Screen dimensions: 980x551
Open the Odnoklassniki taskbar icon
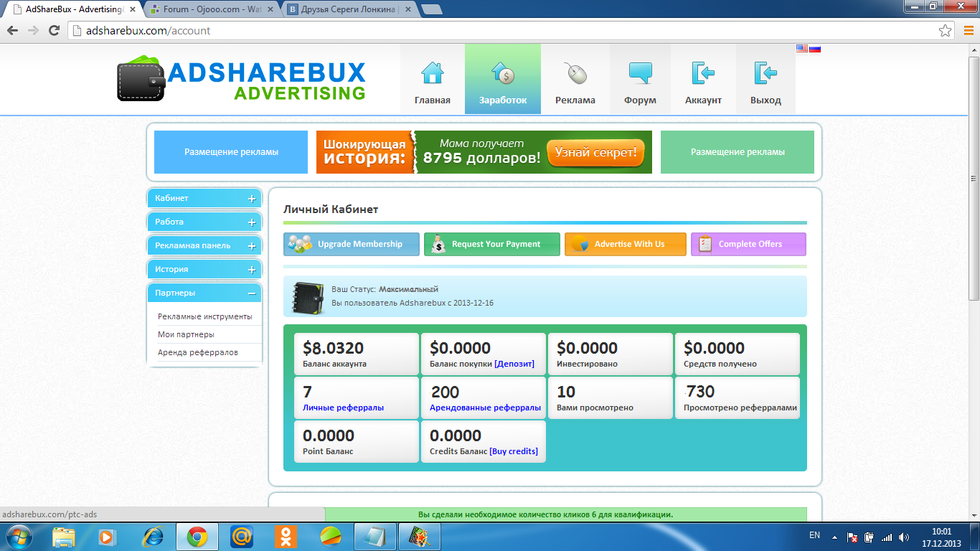(286, 537)
